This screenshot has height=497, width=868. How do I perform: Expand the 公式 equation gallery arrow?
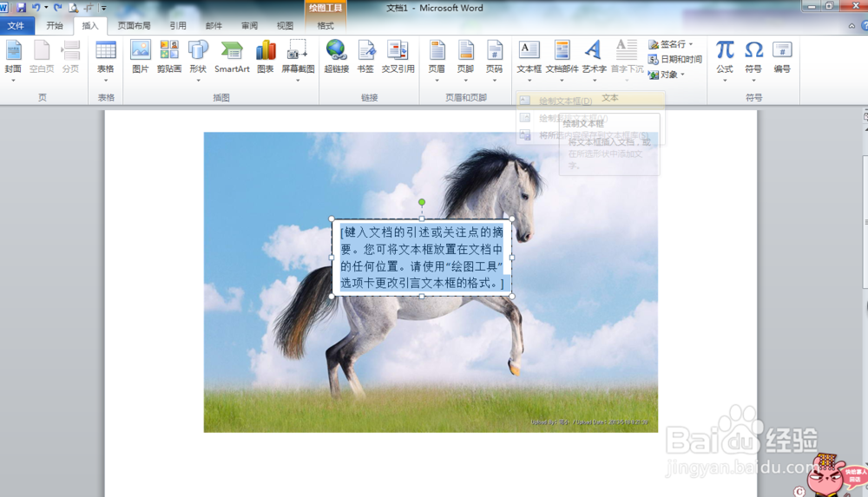click(x=725, y=81)
